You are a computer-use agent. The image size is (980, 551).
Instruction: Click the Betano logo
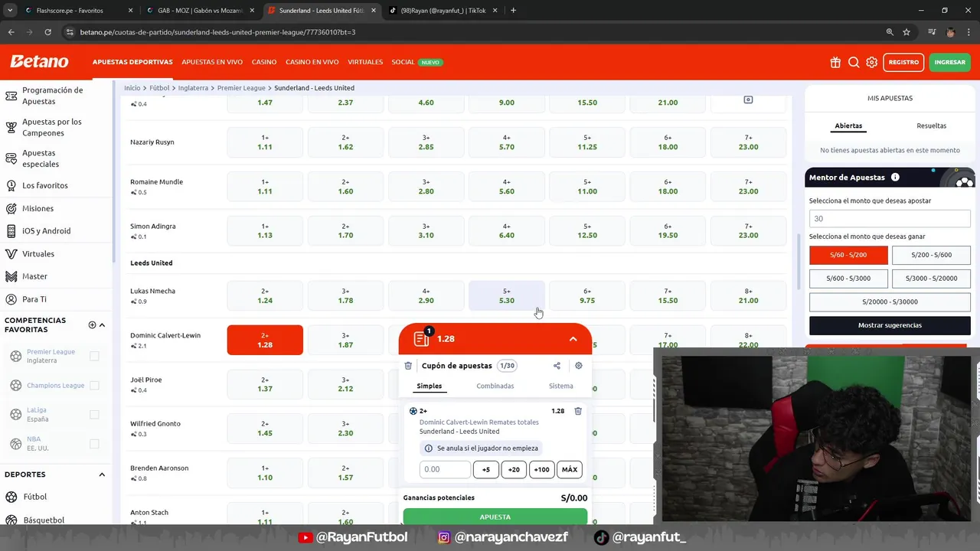click(x=39, y=61)
